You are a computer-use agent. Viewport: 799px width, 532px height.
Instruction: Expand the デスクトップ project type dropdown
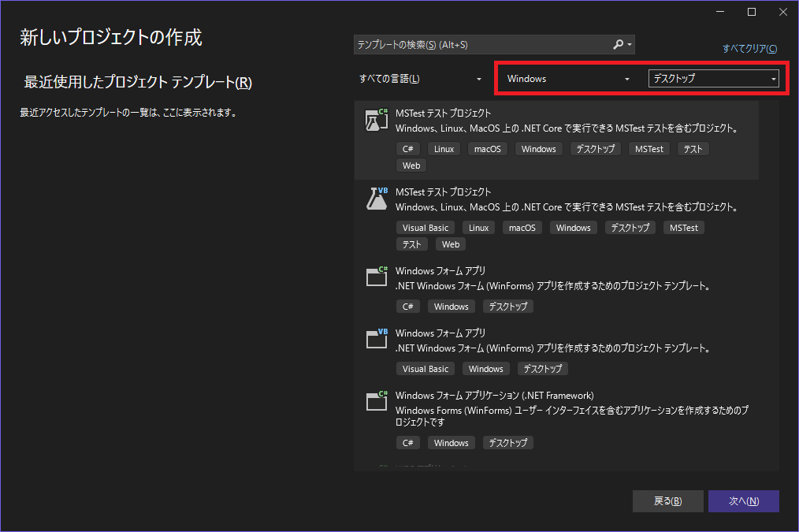click(713, 79)
